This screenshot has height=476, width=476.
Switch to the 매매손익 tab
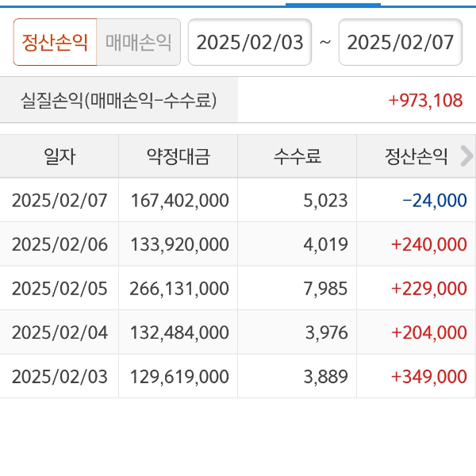coord(138,42)
